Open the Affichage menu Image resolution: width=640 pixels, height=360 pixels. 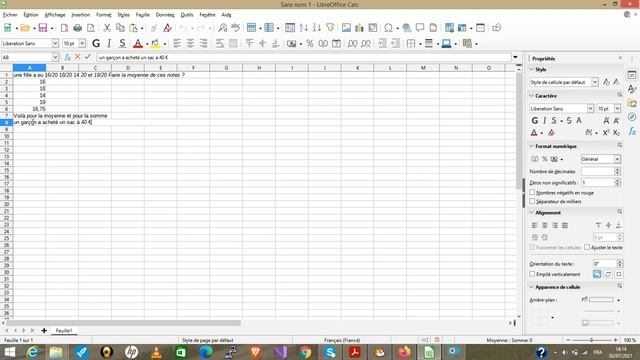coord(55,15)
